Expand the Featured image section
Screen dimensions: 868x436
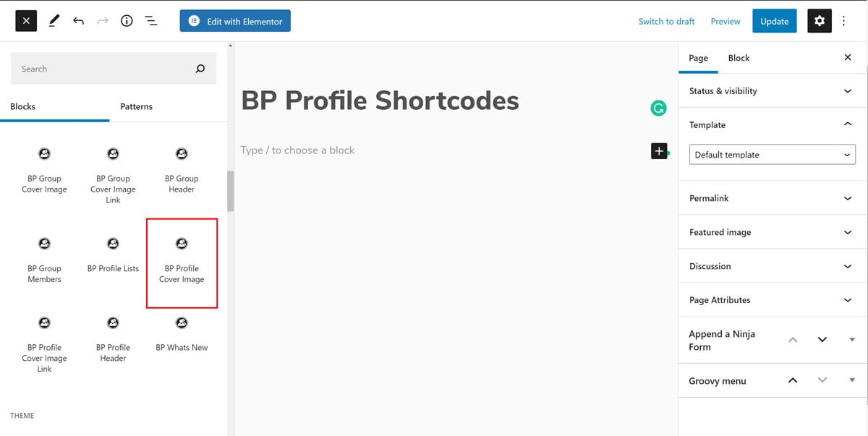pyautogui.click(x=772, y=232)
